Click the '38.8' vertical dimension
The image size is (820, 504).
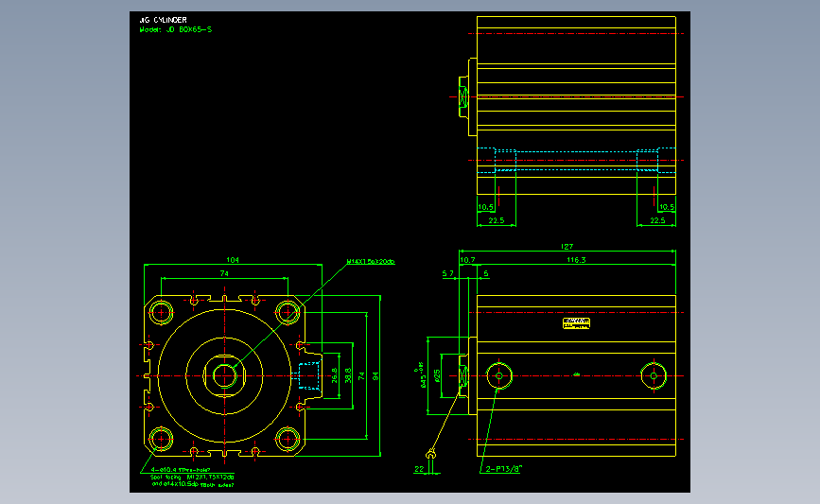pos(348,375)
